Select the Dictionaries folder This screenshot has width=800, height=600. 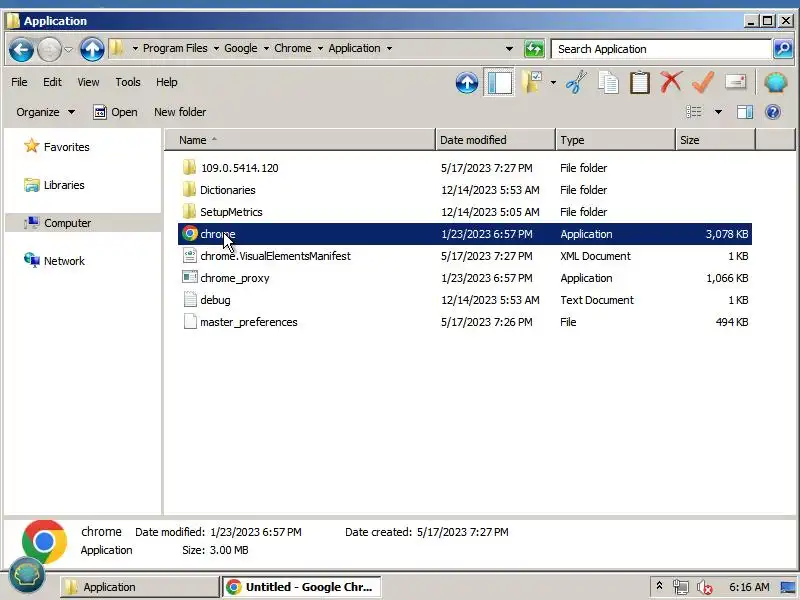coord(464,190)
